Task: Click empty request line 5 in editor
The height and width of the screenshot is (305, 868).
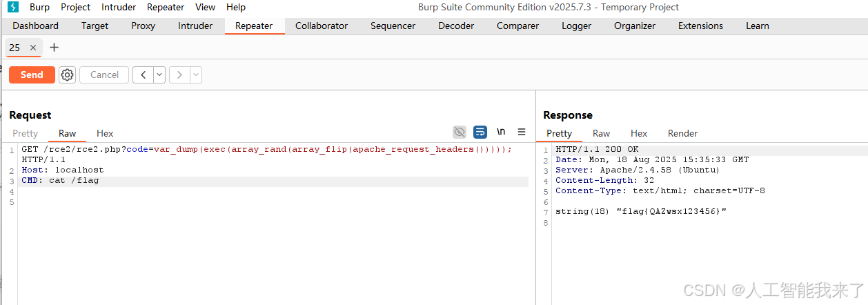Action: [273, 201]
